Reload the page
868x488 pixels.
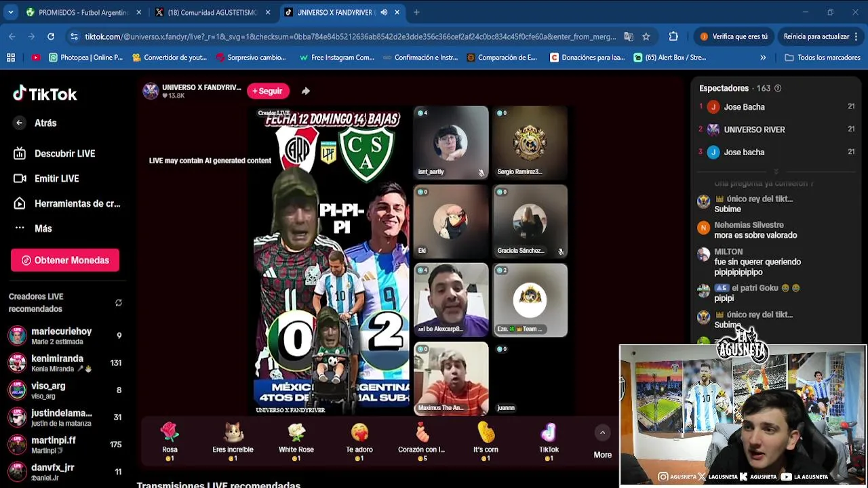pos(51,37)
